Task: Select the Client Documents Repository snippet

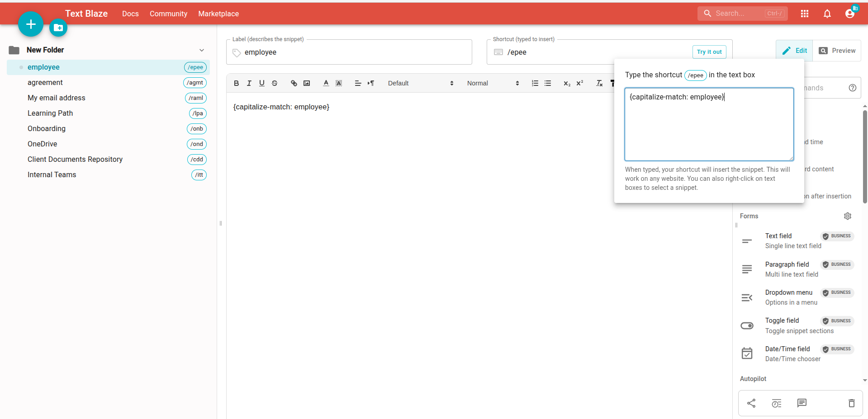Action: click(109, 160)
